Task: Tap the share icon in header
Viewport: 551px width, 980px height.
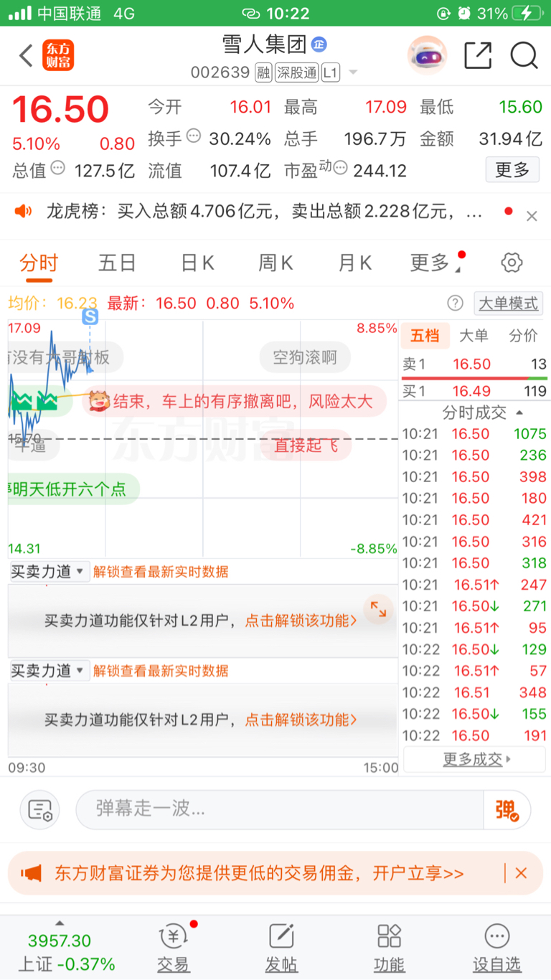Action: 478,55
